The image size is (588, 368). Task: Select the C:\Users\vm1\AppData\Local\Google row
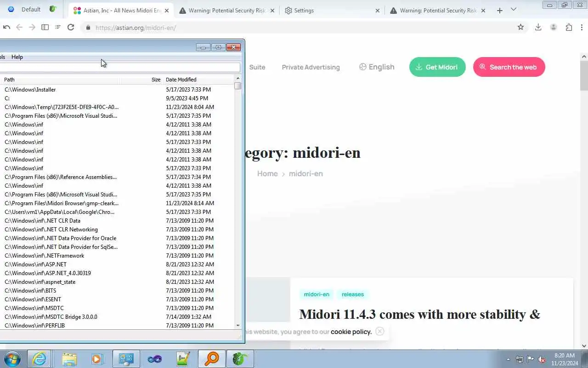pos(117,212)
